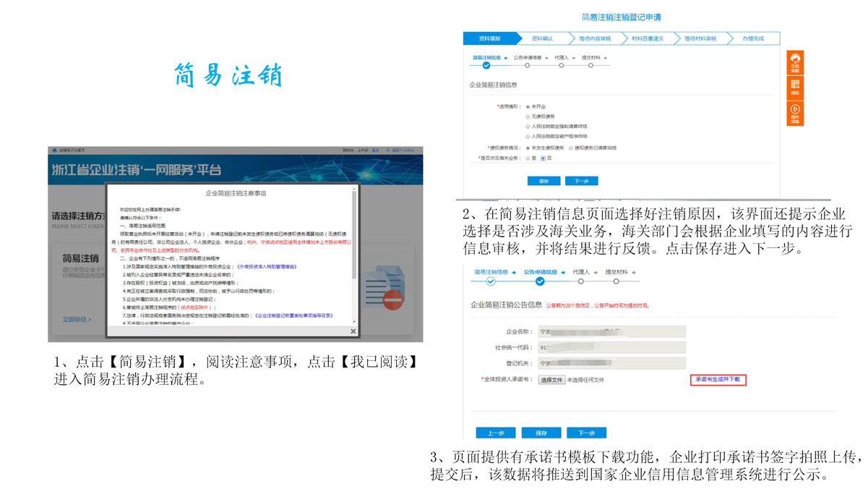Switch to the 资料确认 stage tab
Image resolution: width=868 pixels, height=489 pixels.
(x=541, y=38)
